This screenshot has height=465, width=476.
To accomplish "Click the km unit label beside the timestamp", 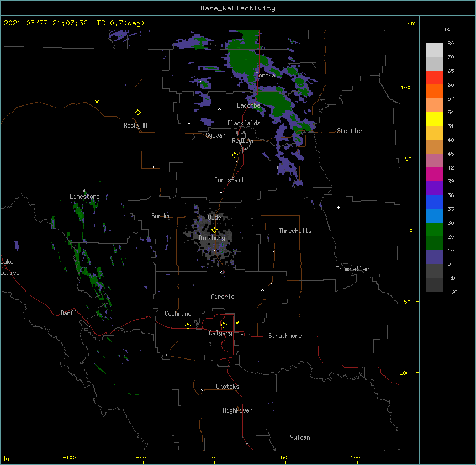I will (411, 23).
